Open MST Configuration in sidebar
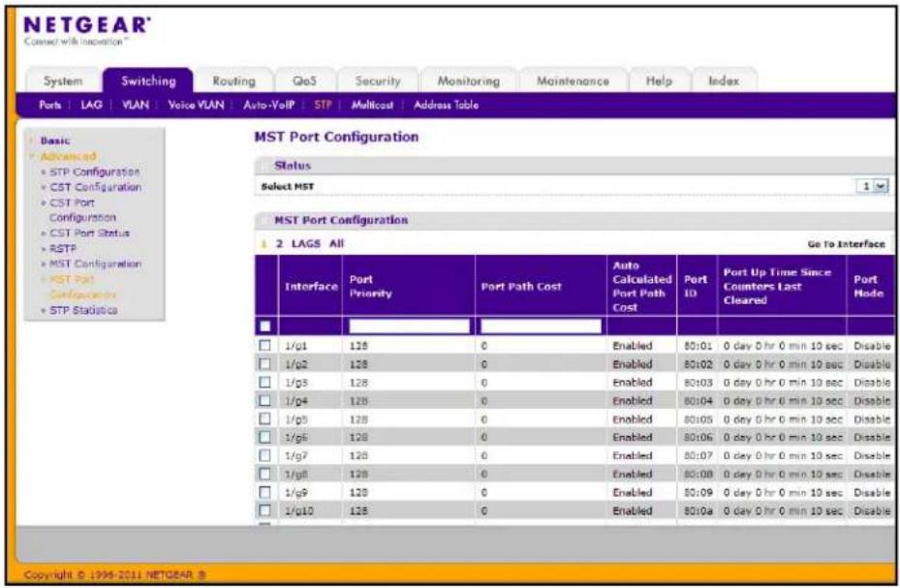This screenshot has width=900, height=588. tap(95, 263)
